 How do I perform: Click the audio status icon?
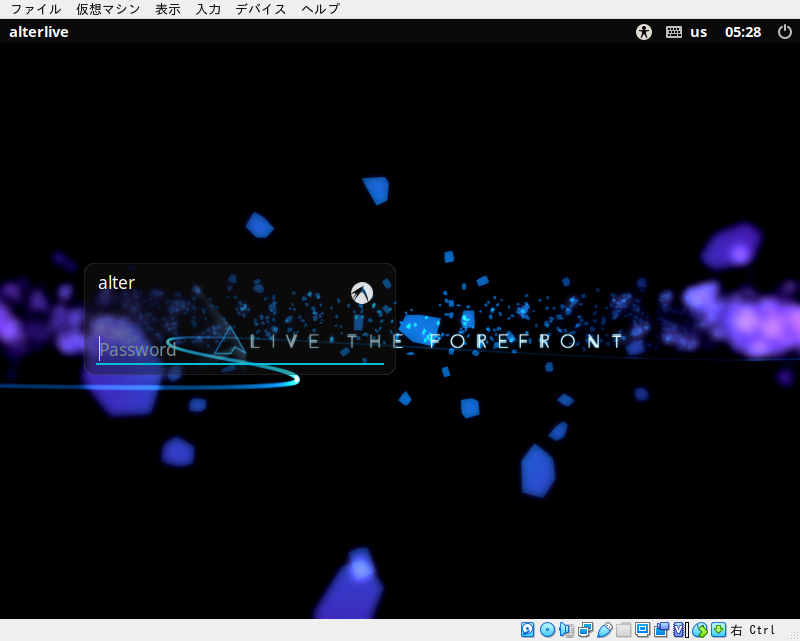(566, 630)
